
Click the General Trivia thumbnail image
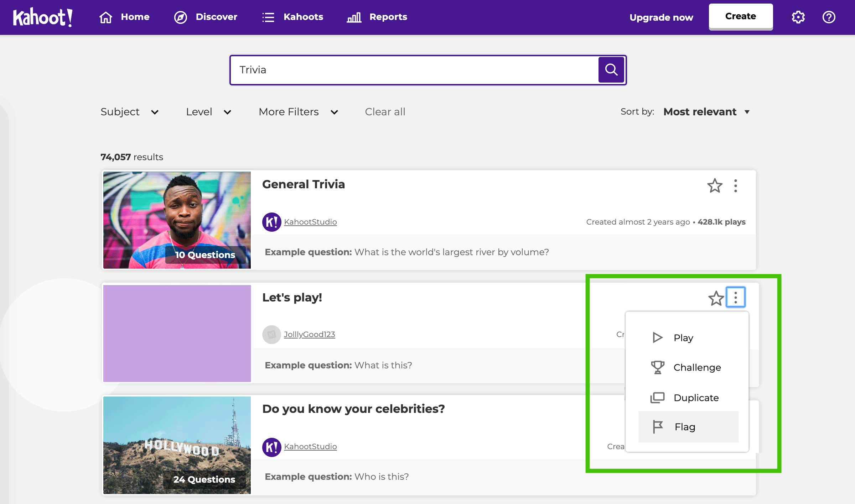click(x=177, y=220)
